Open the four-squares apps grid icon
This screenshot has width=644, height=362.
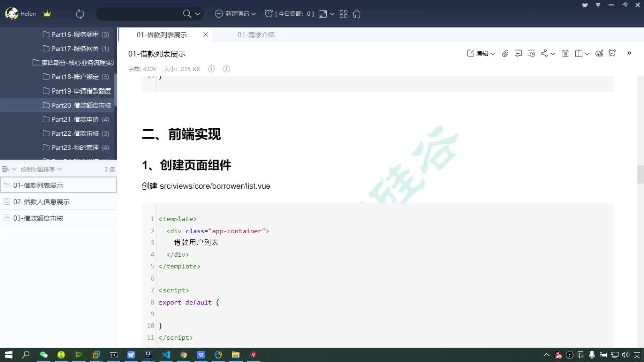coord(344,14)
